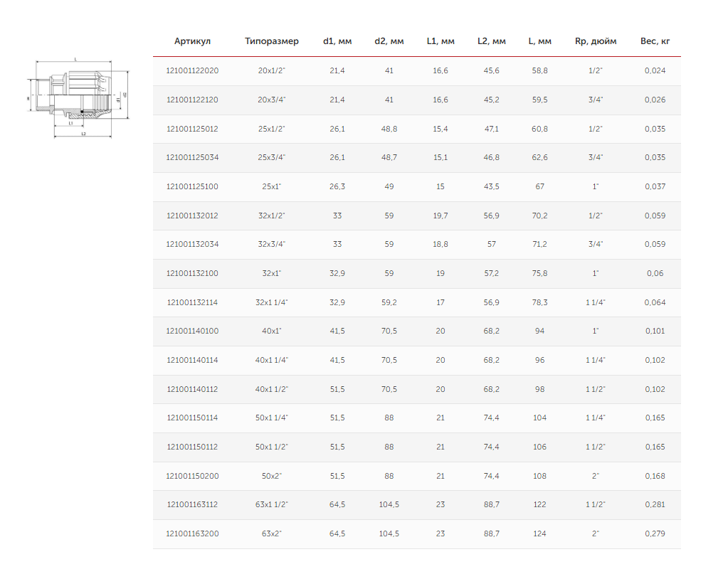Screen dimensions: 728x579
Task: Click the L value 122
Action: point(540,504)
